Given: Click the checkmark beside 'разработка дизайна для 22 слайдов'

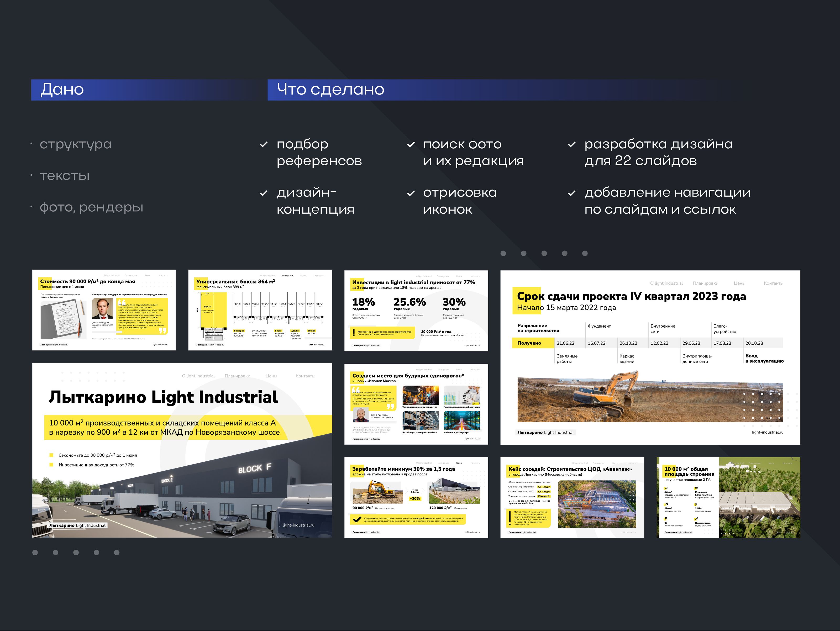Looking at the screenshot, I should pos(571,145).
